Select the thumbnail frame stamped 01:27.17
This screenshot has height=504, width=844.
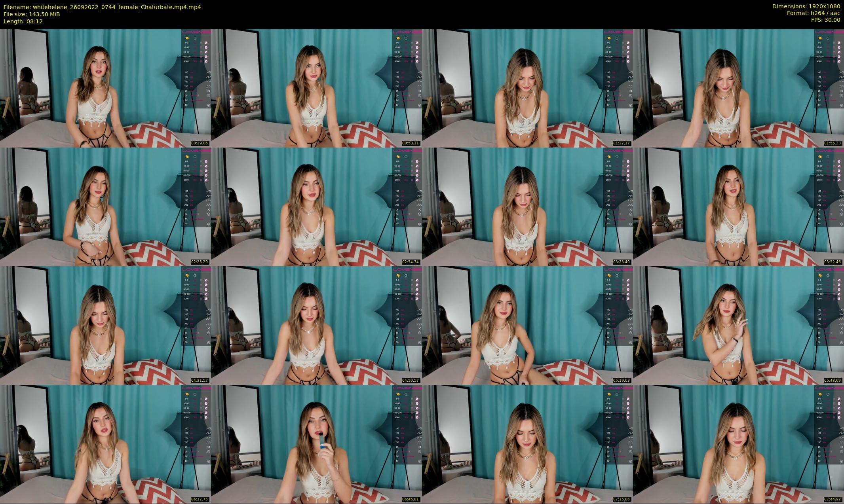point(527,88)
